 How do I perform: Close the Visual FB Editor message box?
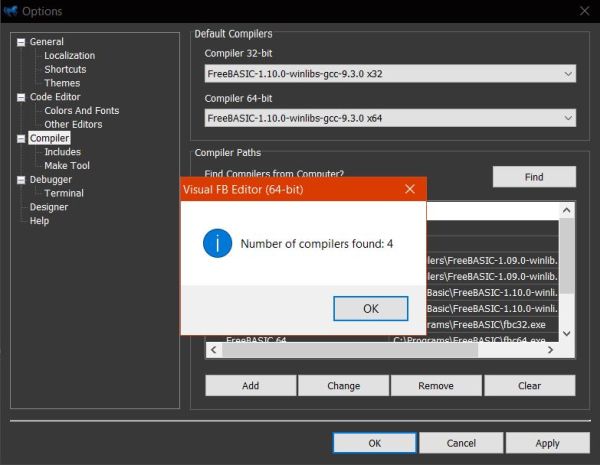click(410, 189)
